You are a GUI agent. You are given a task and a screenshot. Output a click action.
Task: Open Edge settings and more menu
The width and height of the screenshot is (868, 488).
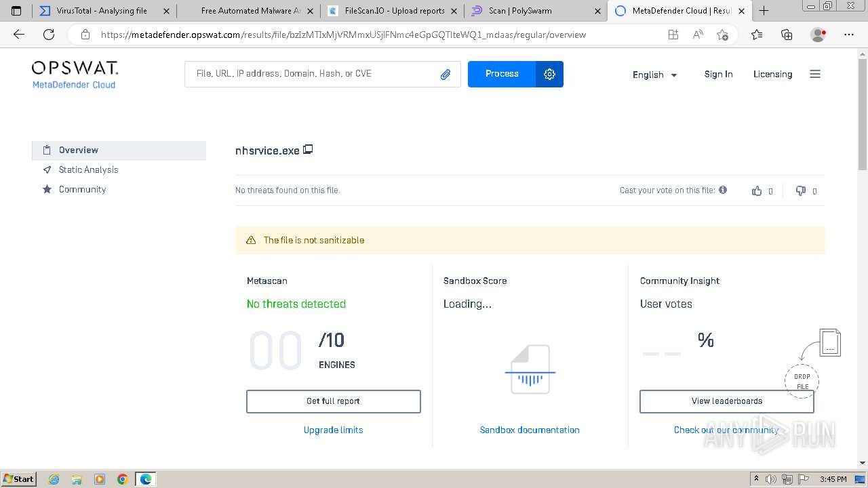(848, 35)
